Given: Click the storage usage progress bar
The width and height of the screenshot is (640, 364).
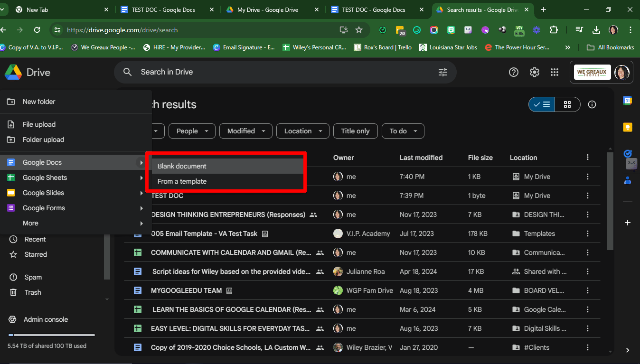Looking at the screenshot, I should point(51,335).
